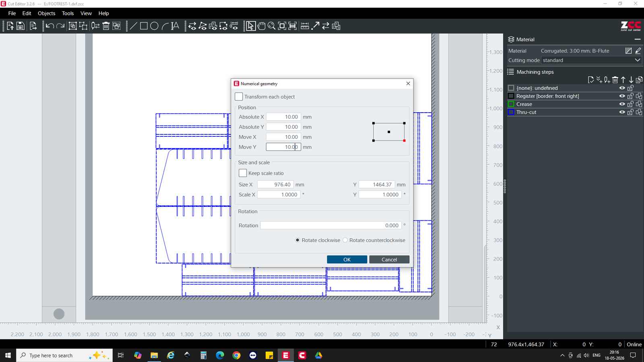Open the Edit menu

[27, 13]
